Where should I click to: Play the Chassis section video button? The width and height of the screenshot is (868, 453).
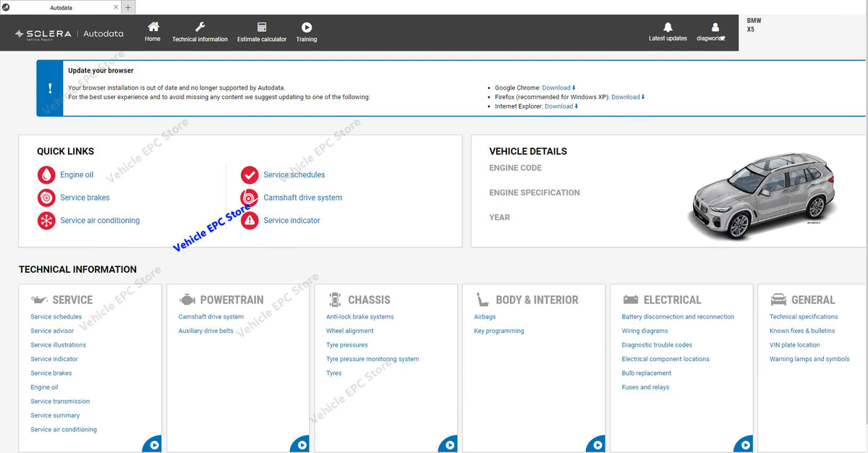(448, 444)
